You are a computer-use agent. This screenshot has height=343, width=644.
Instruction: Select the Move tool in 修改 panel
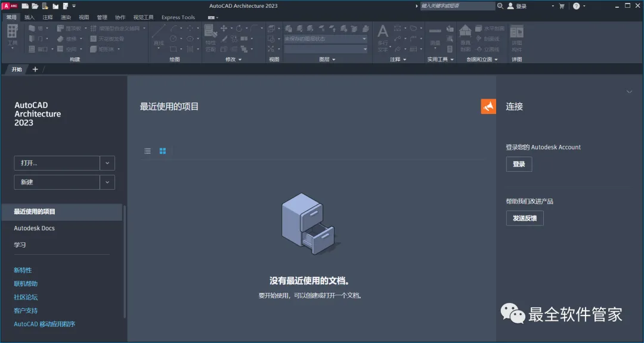click(x=224, y=29)
